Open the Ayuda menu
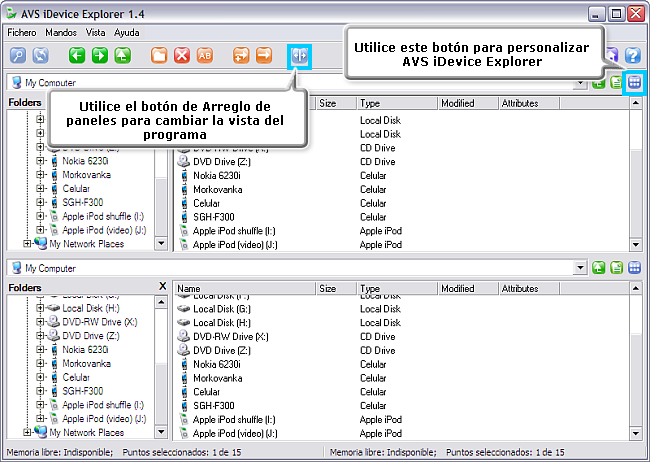Viewport: 650px width, 462px height. coord(126,32)
